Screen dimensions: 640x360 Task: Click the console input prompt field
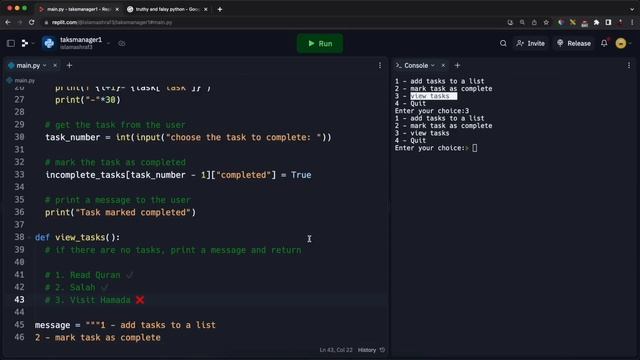[475, 148]
